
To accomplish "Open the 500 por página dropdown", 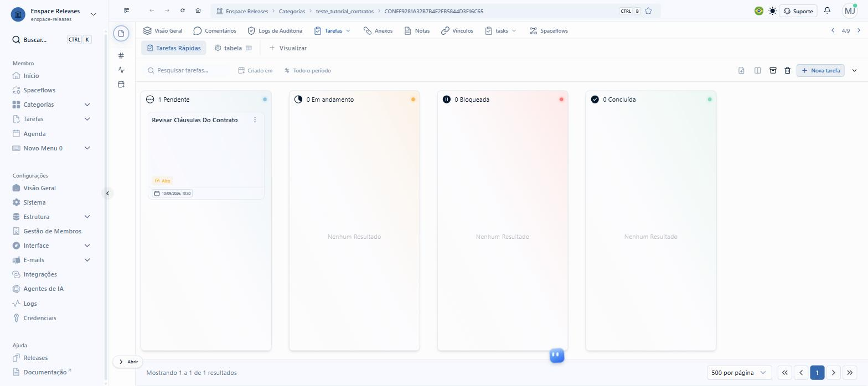I will (x=739, y=373).
